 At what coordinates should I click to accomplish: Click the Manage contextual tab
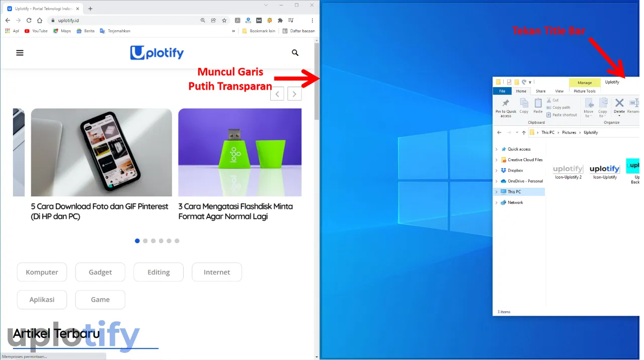[585, 83]
